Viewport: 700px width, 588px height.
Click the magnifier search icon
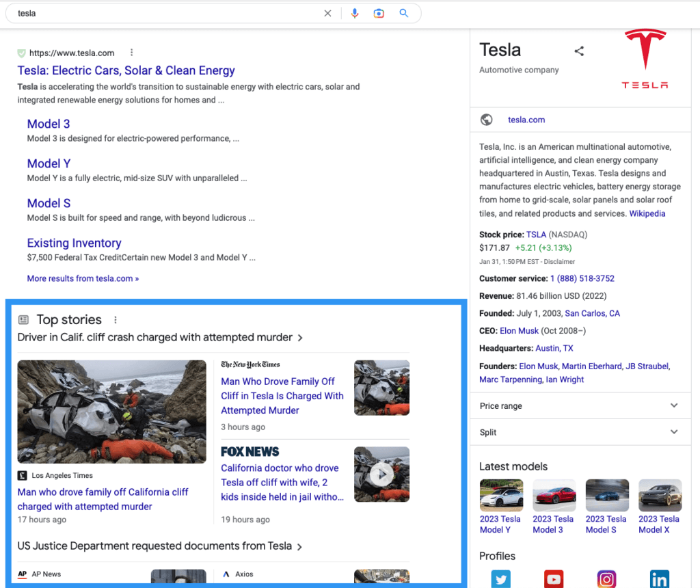point(403,13)
